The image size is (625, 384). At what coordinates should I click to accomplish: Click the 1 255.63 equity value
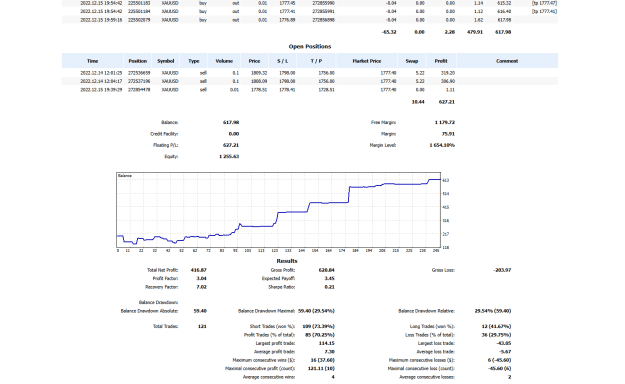(229, 156)
